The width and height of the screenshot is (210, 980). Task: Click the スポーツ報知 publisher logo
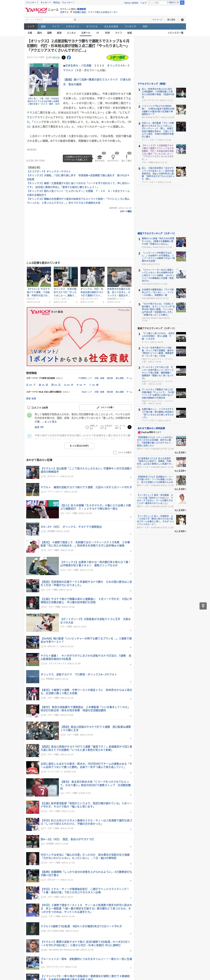click(x=117, y=58)
